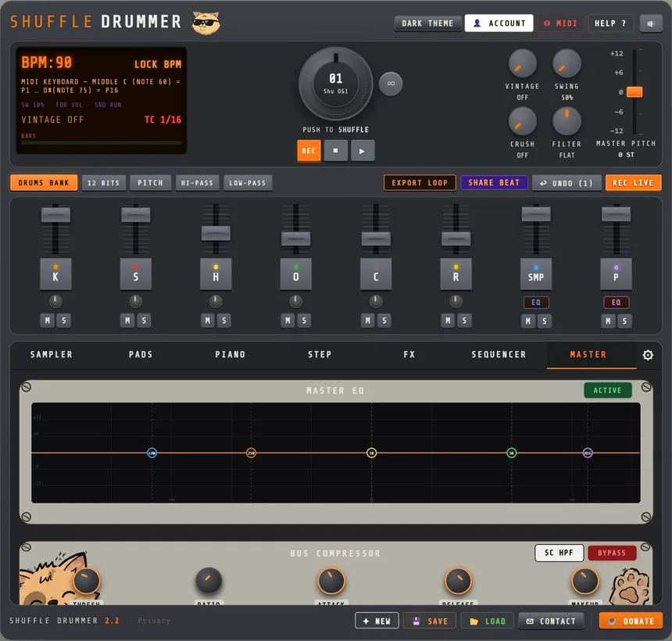Open the SEQUENCER tab

pos(499,355)
